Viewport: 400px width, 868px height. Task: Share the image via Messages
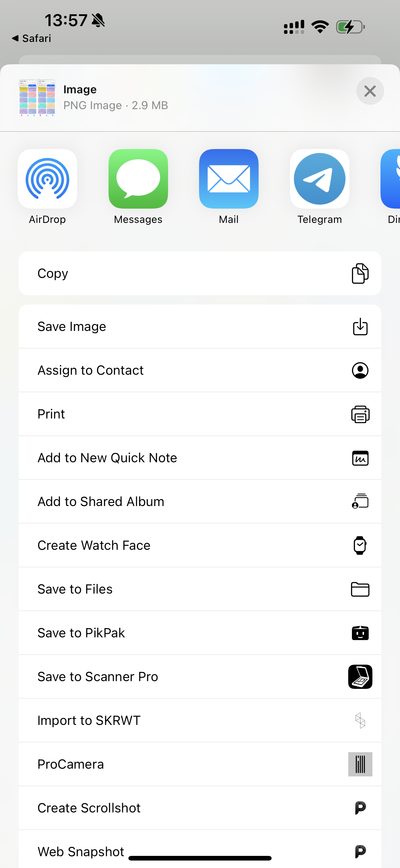(138, 179)
